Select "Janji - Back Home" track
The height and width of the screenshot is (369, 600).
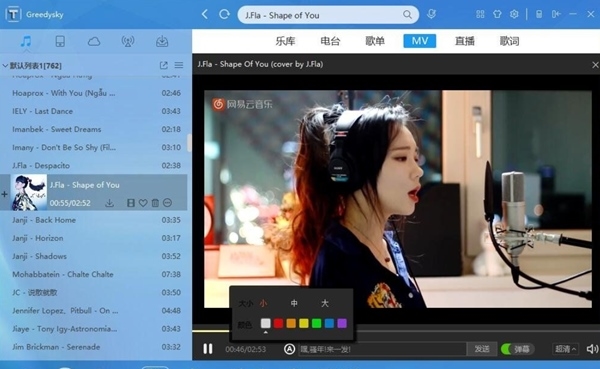click(x=94, y=220)
